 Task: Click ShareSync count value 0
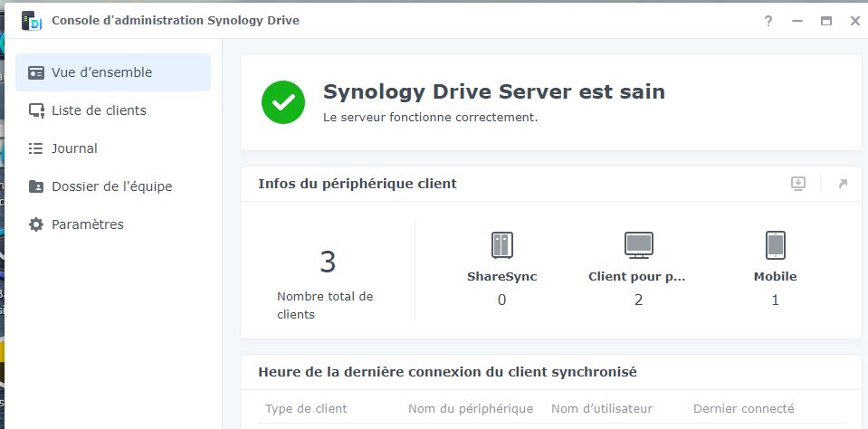(x=501, y=300)
